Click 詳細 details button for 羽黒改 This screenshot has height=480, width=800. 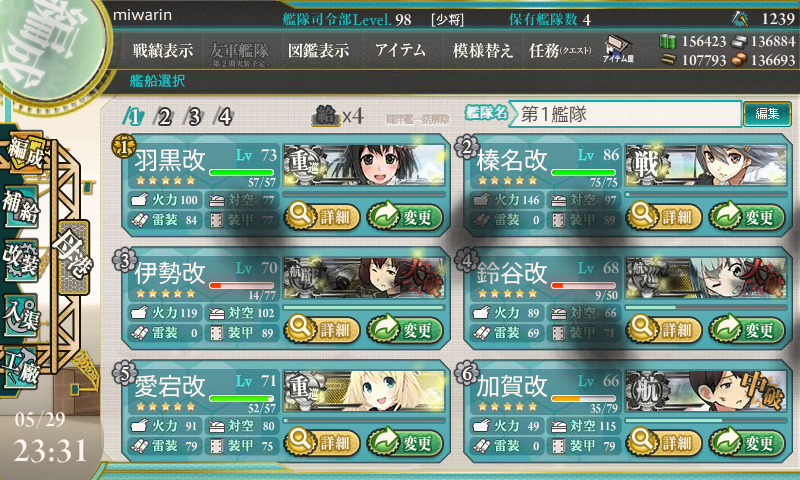[x=322, y=216]
